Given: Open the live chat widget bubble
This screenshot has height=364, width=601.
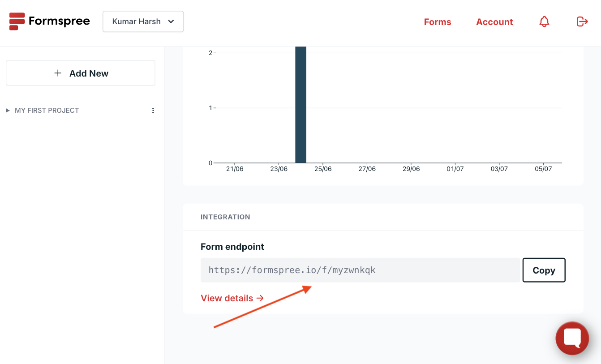Looking at the screenshot, I should pos(572,338).
